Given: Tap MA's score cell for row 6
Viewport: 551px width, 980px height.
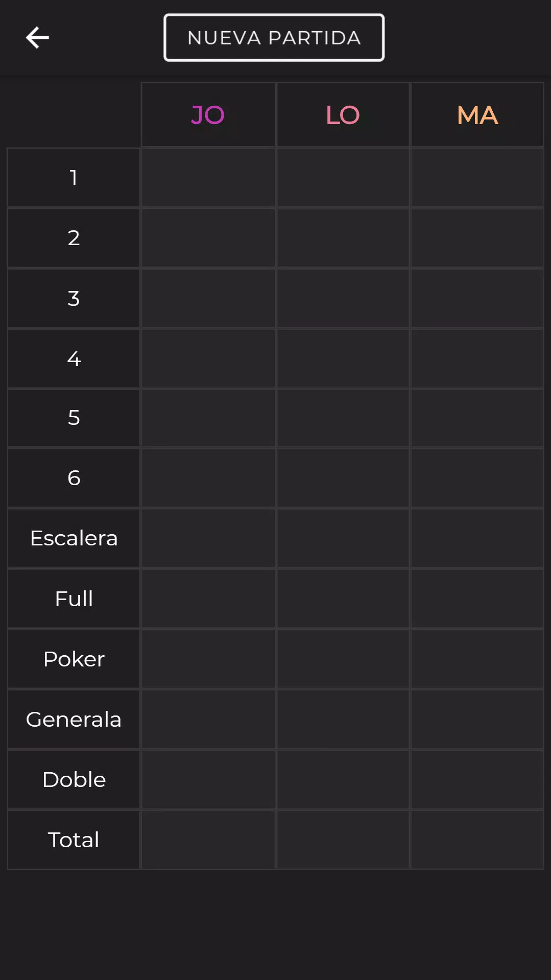Looking at the screenshot, I should coord(477,478).
